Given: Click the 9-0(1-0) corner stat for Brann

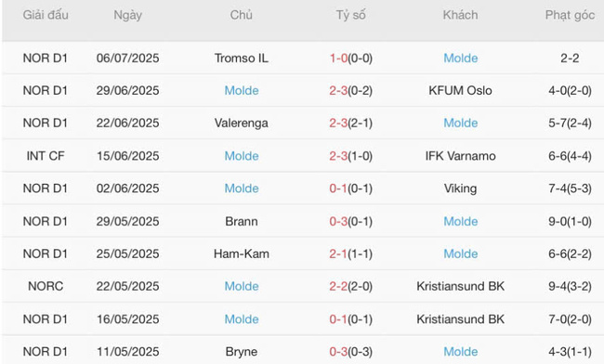Looking at the screenshot, I should tap(570, 221).
